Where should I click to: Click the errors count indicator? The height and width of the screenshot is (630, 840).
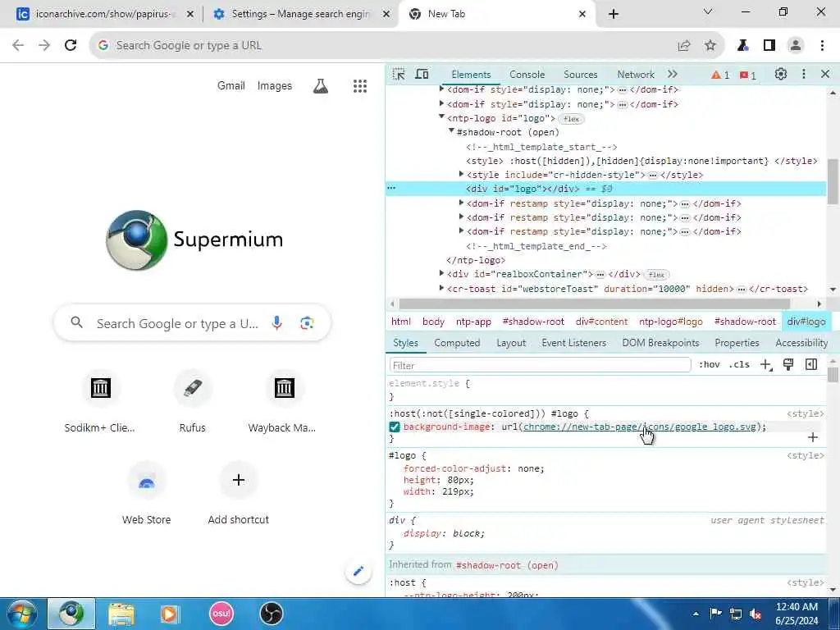(x=748, y=75)
